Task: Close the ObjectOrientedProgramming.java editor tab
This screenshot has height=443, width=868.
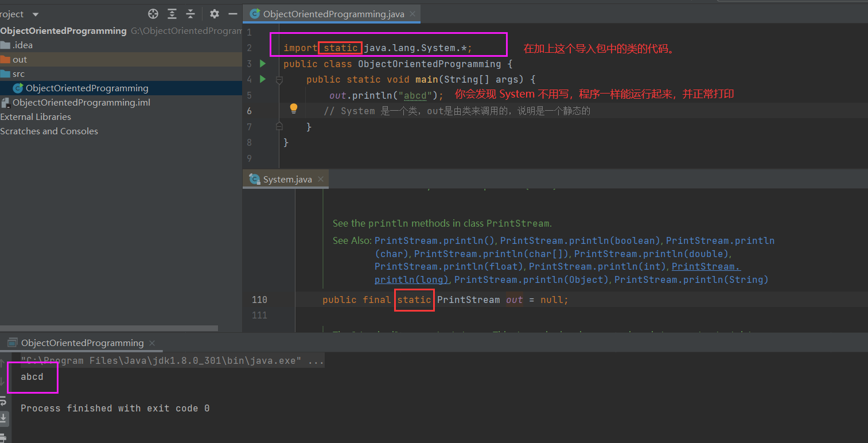Action: (x=412, y=14)
